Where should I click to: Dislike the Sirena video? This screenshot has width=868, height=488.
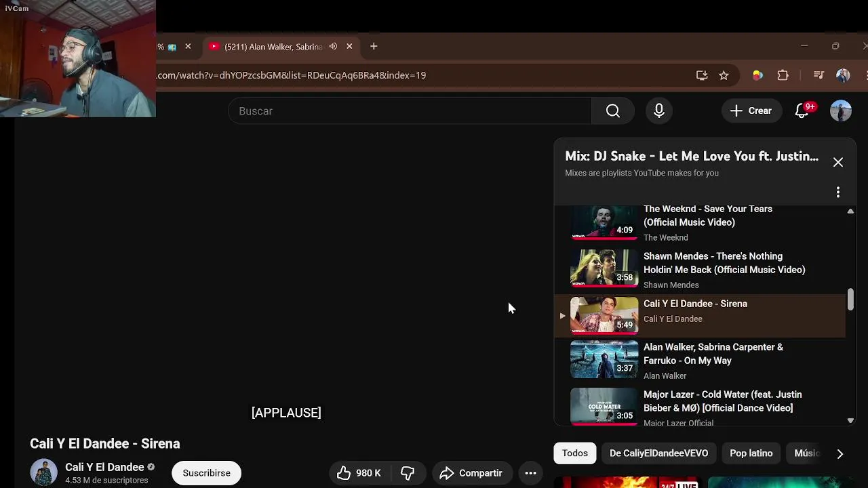pyautogui.click(x=408, y=473)
